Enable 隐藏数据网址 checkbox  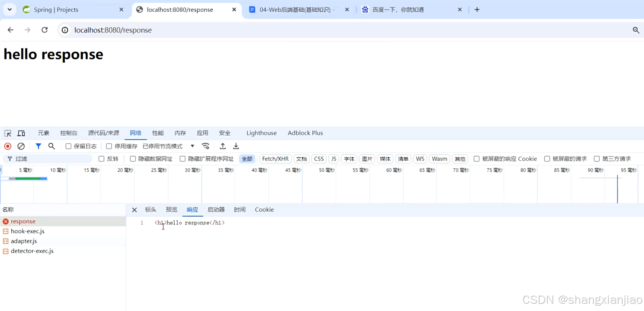133,159
